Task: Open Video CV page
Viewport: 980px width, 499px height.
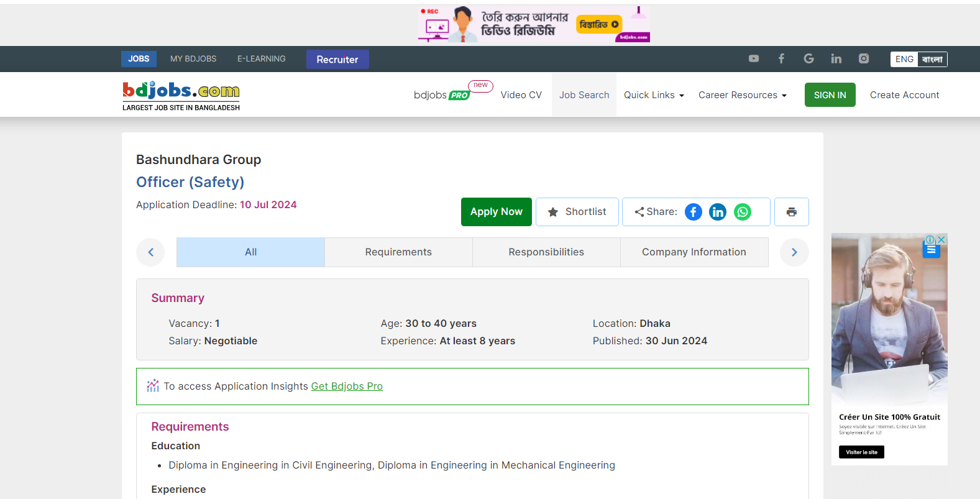Action: point(521,95)
